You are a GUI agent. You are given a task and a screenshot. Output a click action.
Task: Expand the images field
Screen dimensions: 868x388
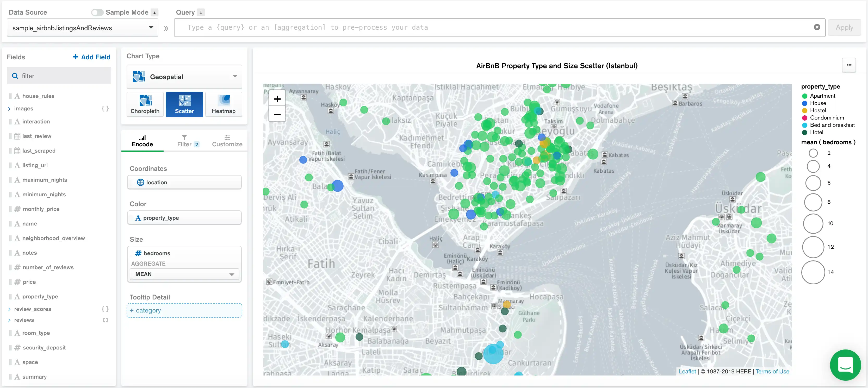tap(9, 108)
